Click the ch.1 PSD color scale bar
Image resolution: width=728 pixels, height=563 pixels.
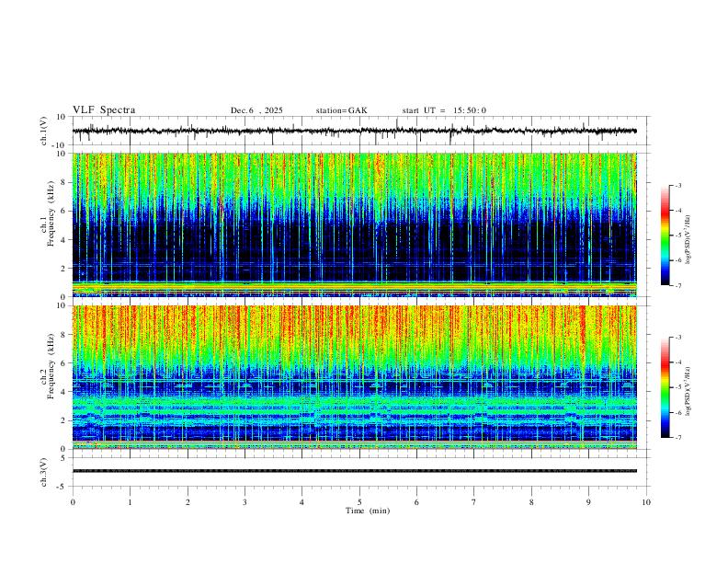[x=665, y=236]
